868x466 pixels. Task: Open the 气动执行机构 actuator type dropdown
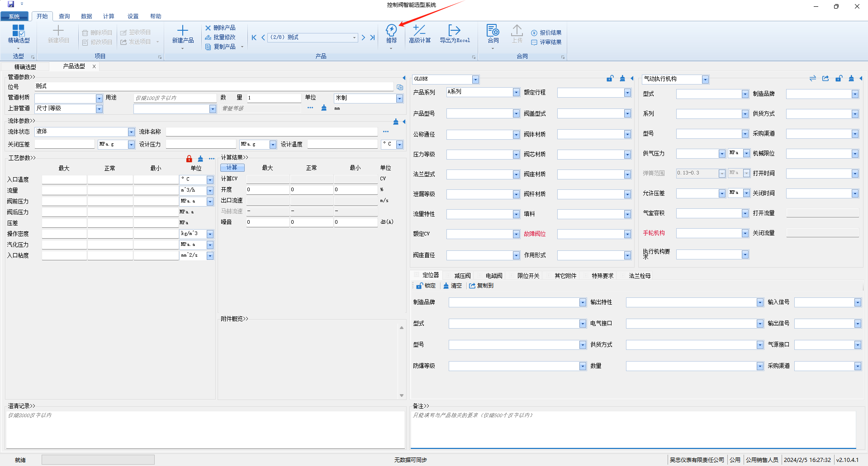click(x=705, y=80)
